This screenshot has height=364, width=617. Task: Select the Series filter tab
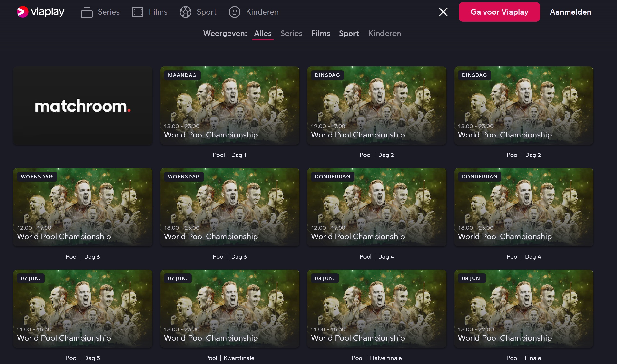291,33
